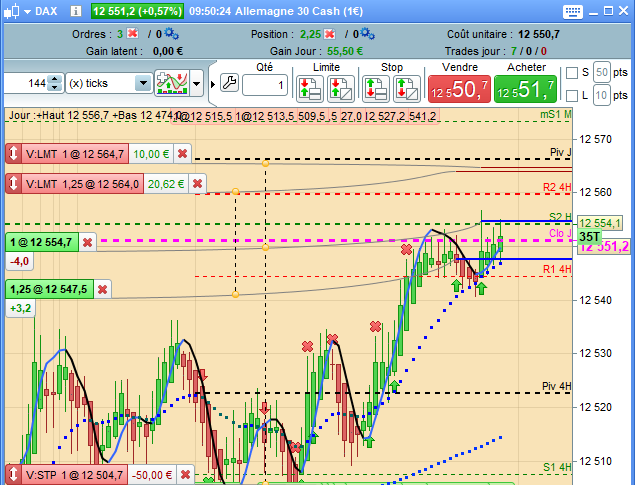The image size is (635, 485).
Task: Close the 1 @ 12 554,7 position
Action: (x=87, y=242)
